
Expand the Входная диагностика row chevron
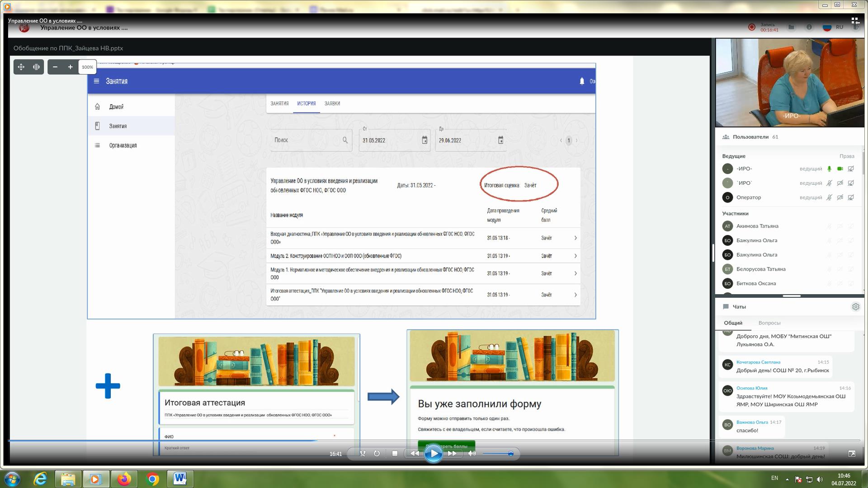coord(576,238)
